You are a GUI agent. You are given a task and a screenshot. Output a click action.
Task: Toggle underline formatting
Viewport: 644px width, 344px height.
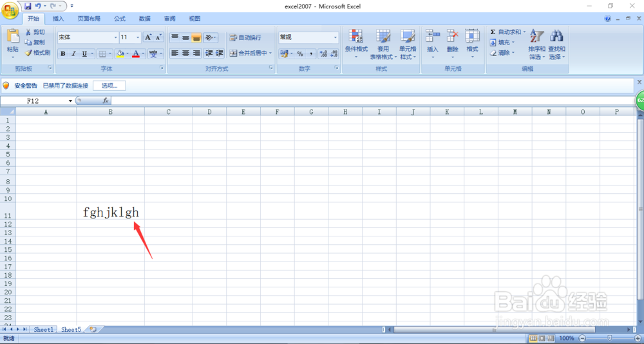[x=84, y=54]
